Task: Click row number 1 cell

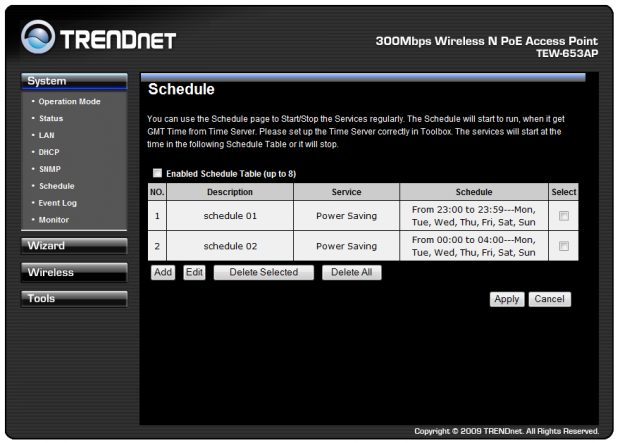Action: tap(157, 216)
